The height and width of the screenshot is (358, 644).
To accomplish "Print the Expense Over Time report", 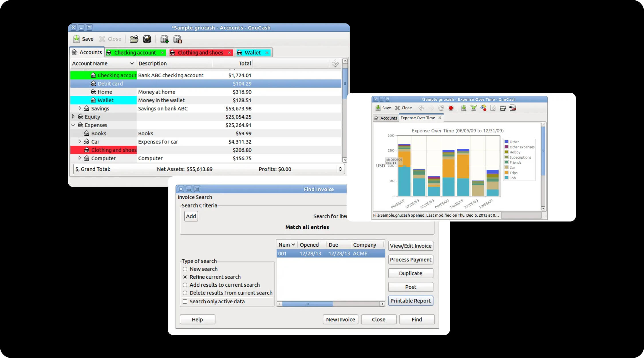I will (x=503, y=108).
